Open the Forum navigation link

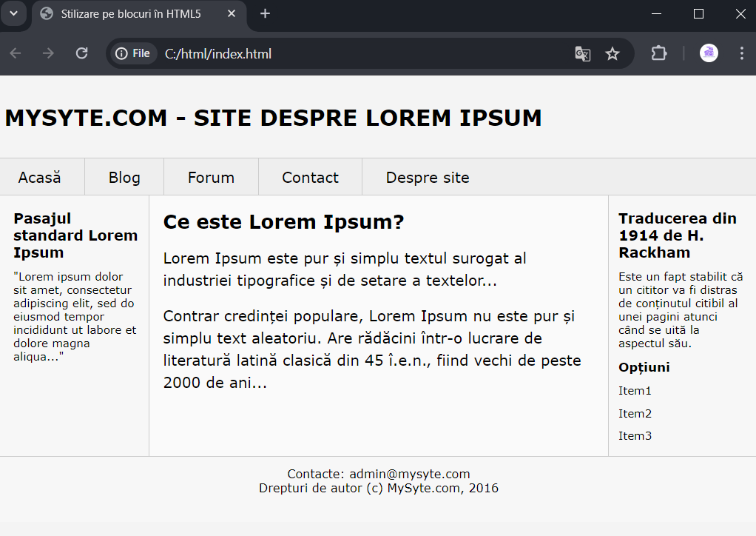211,178
